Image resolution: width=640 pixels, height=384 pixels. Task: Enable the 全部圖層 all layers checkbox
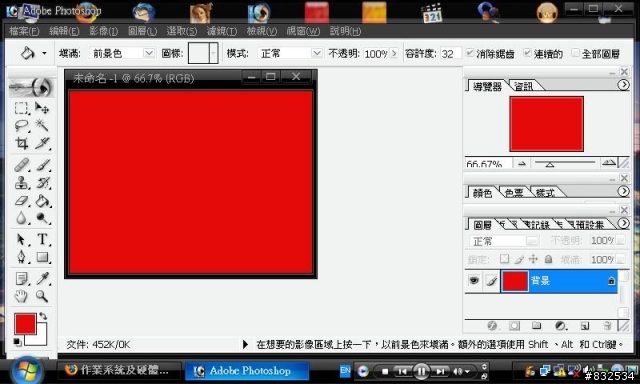pos(575,53)
